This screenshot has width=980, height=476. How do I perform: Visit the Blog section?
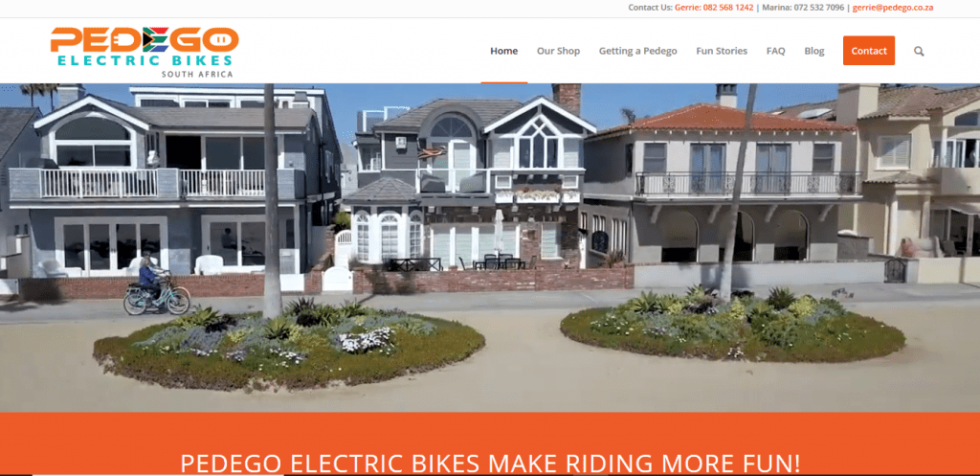click(814, 52)
